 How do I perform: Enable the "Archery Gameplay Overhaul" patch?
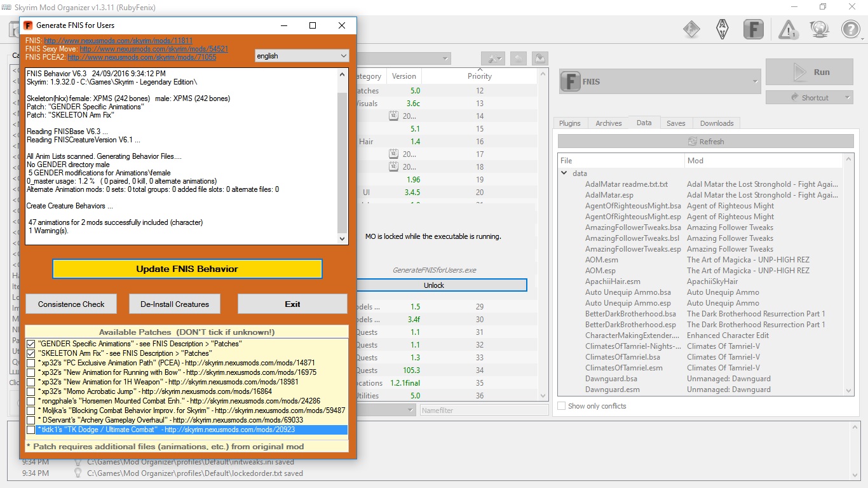pyautogui.click(x=31, y=420)
